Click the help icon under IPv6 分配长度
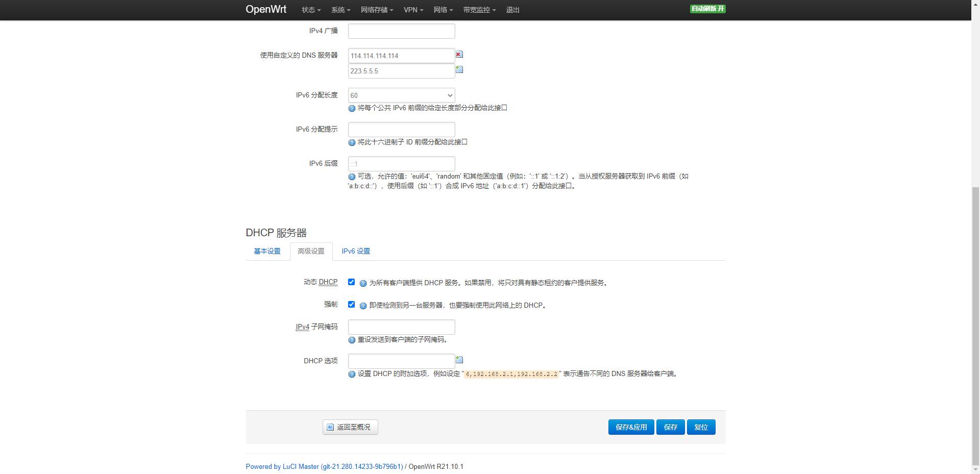 tap(352, 108)
